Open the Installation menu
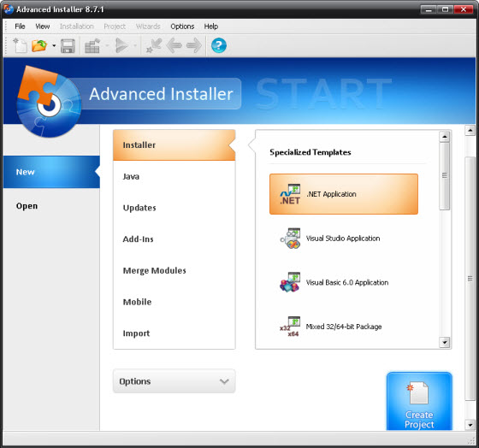 [x=77, y=27]
